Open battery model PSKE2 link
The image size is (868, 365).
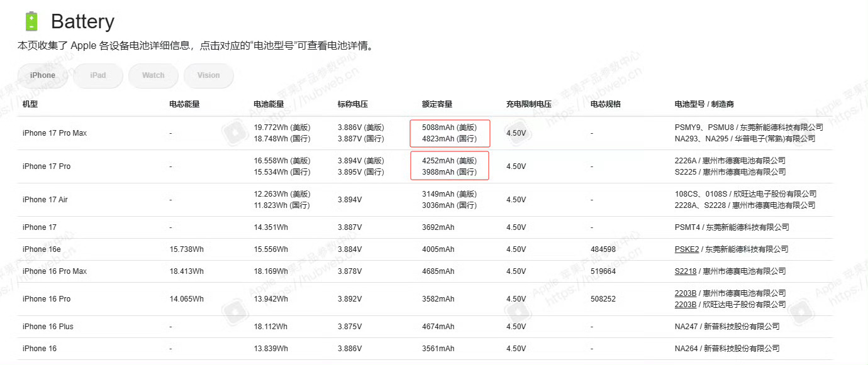click(x=687, y=249)
